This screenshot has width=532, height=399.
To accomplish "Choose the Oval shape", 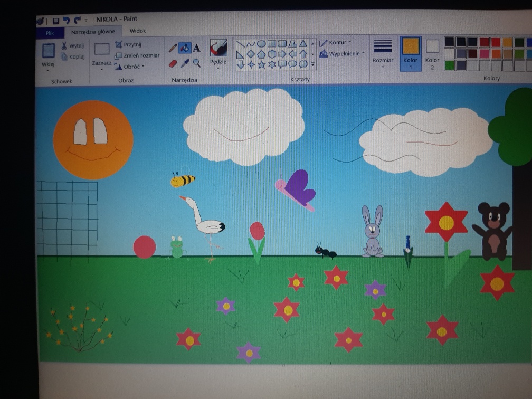I will pyautogui.click(x=261, y=44).
